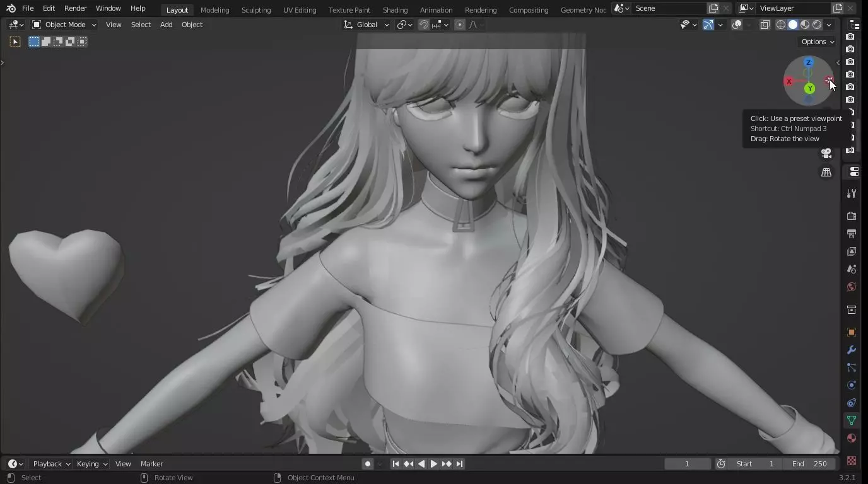Set selection mode to extend

[46, 42]
